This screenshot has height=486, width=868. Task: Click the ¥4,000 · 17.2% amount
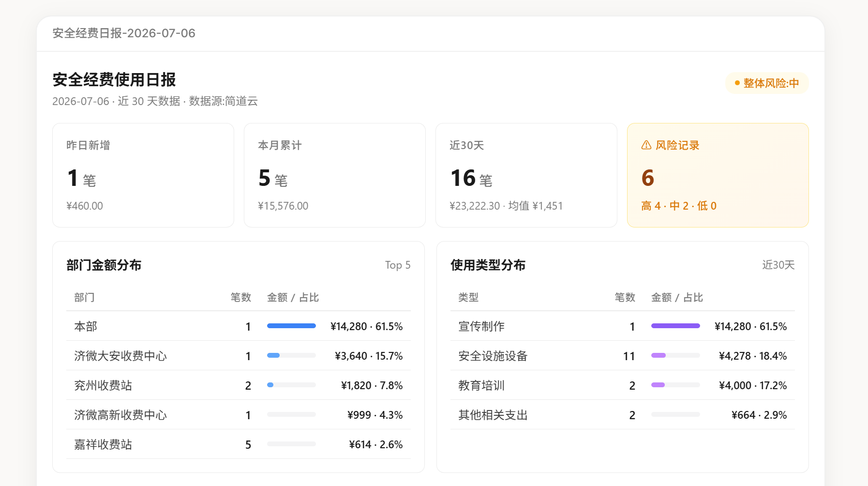[753, 385]
